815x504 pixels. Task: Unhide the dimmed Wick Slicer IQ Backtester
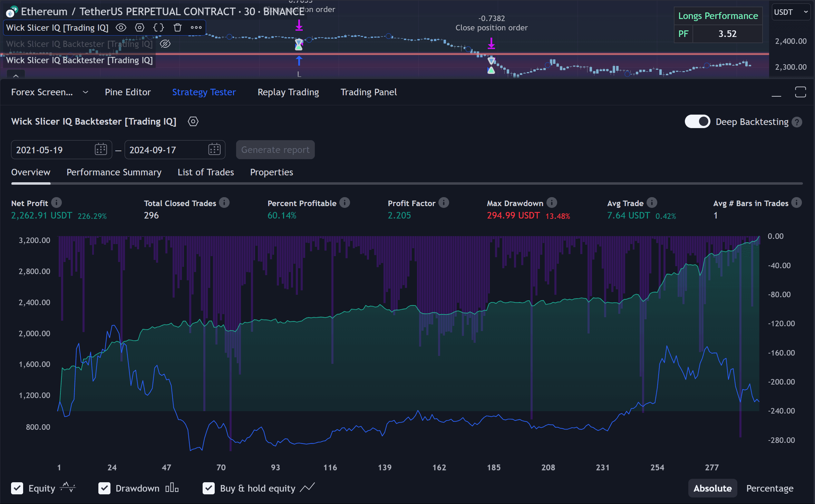pyautogui.click(x=165, y=44)
